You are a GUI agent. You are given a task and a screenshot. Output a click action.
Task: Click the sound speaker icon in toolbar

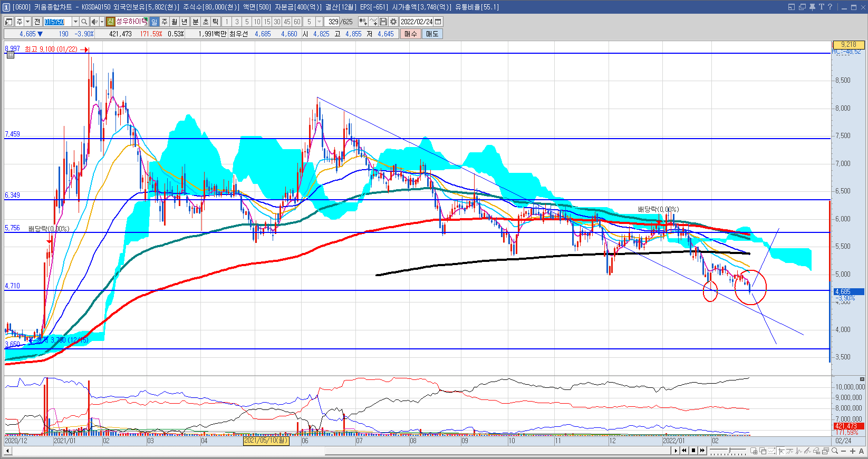[94, 22]
